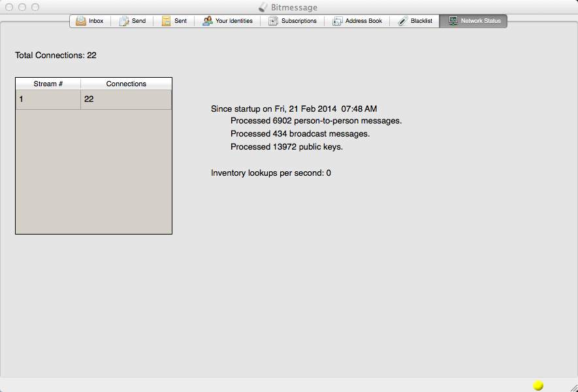Image resolution: width=578 pixels, height=392 pixels.
Task: Click the Sent tab's document icon
Action: [x=167, y=21]
